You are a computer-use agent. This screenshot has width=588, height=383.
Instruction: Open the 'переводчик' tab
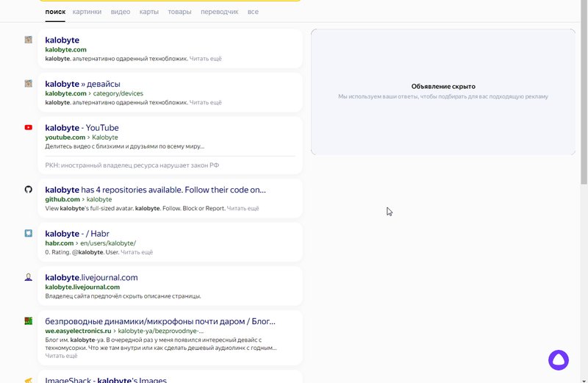219,12
